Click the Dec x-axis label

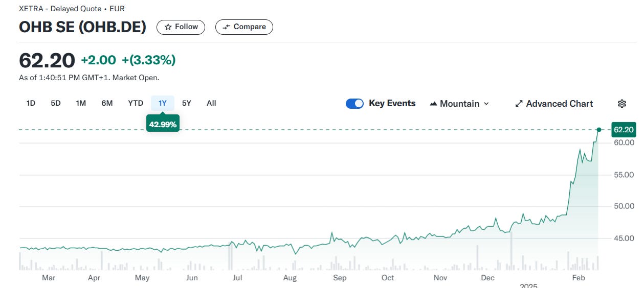tap(488, 278)
